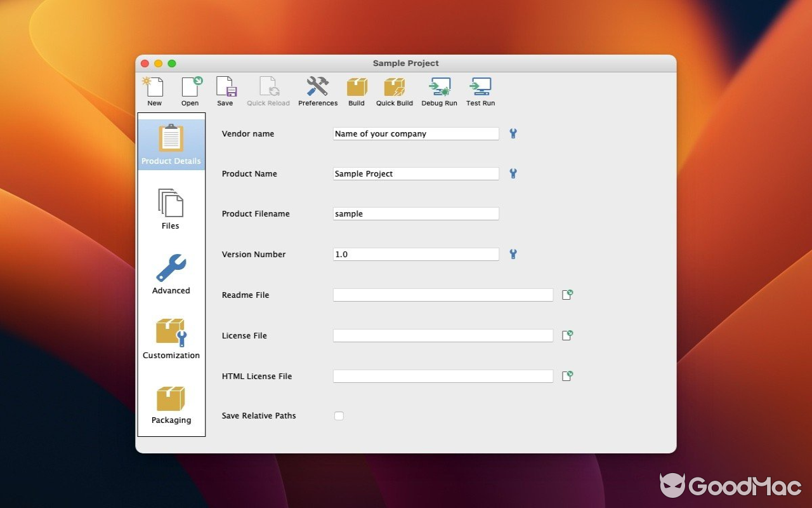Switch to the Files section

click(170, 210)
